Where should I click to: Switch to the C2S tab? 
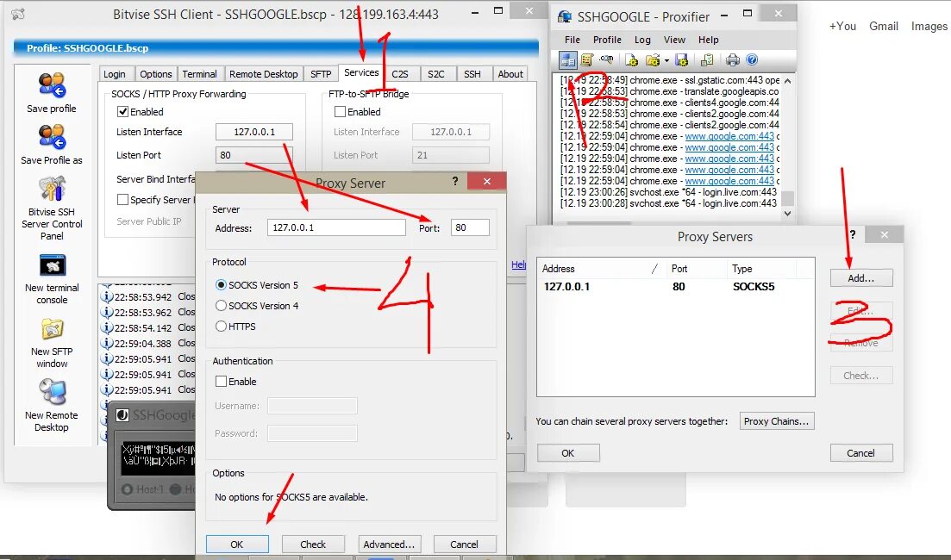(x=400, y=74)
